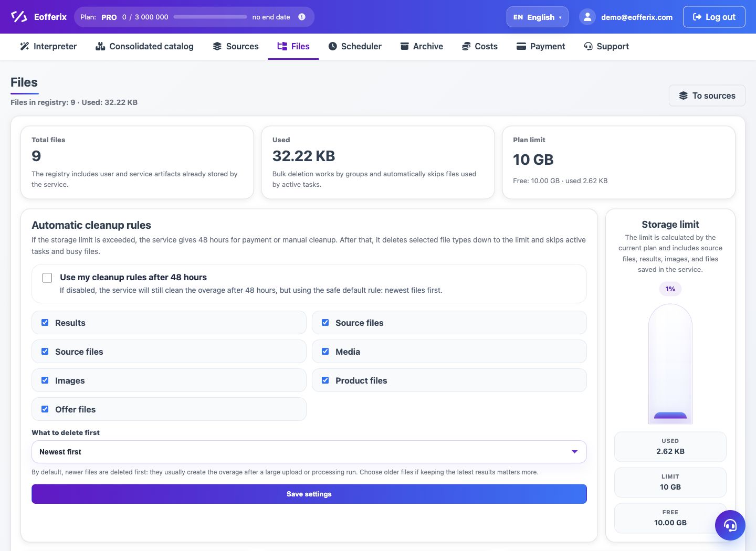Click the LIMIT 10 GB storage tile
Viewport: 756px width, 551px height.
pyautogui.click(x=670, y=482)
